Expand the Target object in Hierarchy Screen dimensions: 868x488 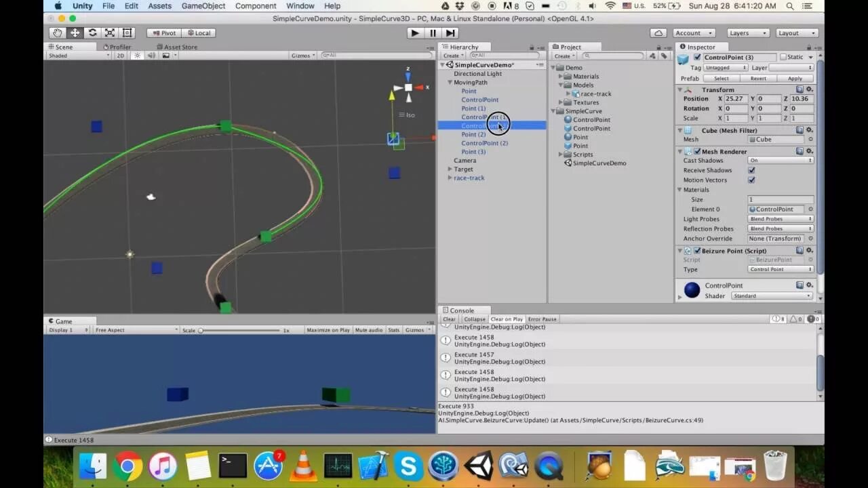pos(450,169)
